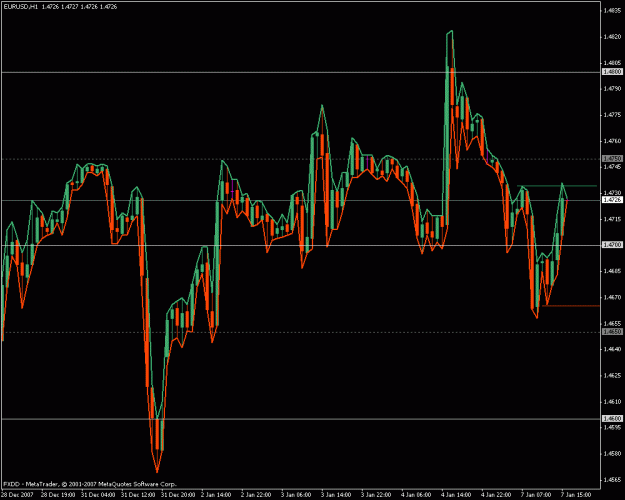Click the 1.4835 price axis label
Image resolution: width=625 pixels, height=500 pixels.
[612, 11]
